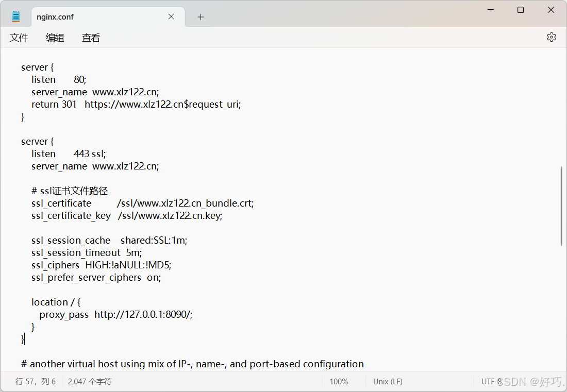
Task: Click the '# another virtual host' comment line
Action: (x=192, y=364)
